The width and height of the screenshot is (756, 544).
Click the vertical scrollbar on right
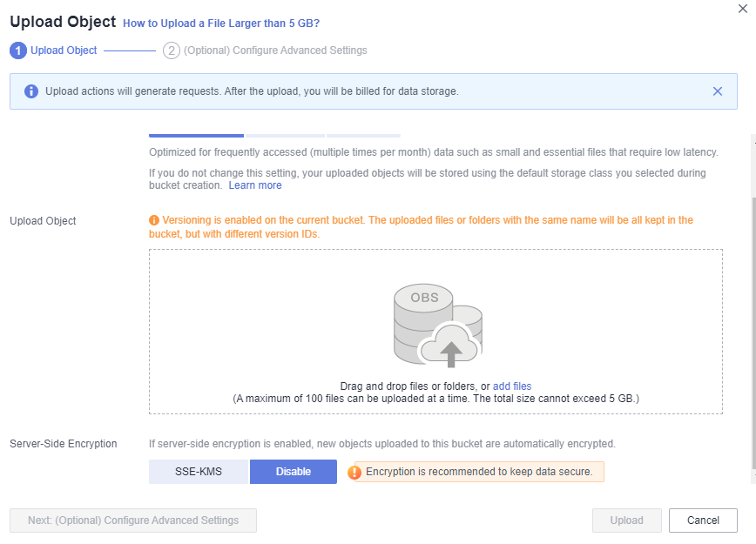tap(753, 332)
